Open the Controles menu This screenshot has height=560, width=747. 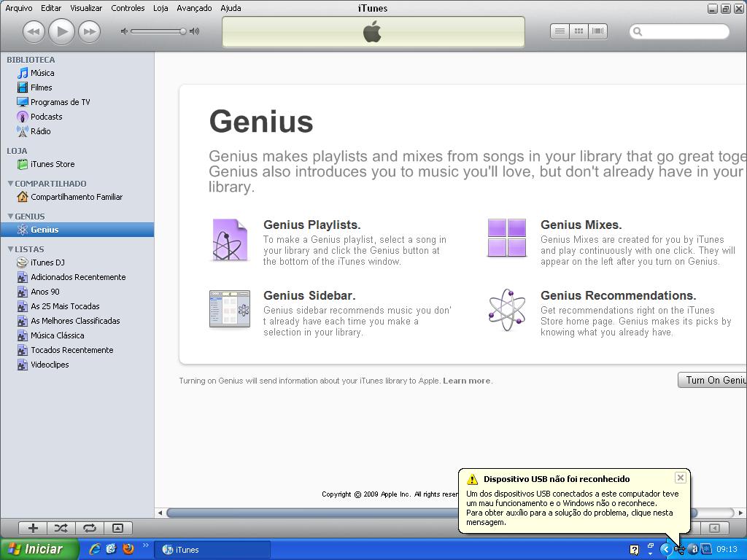tap(128, 8)
